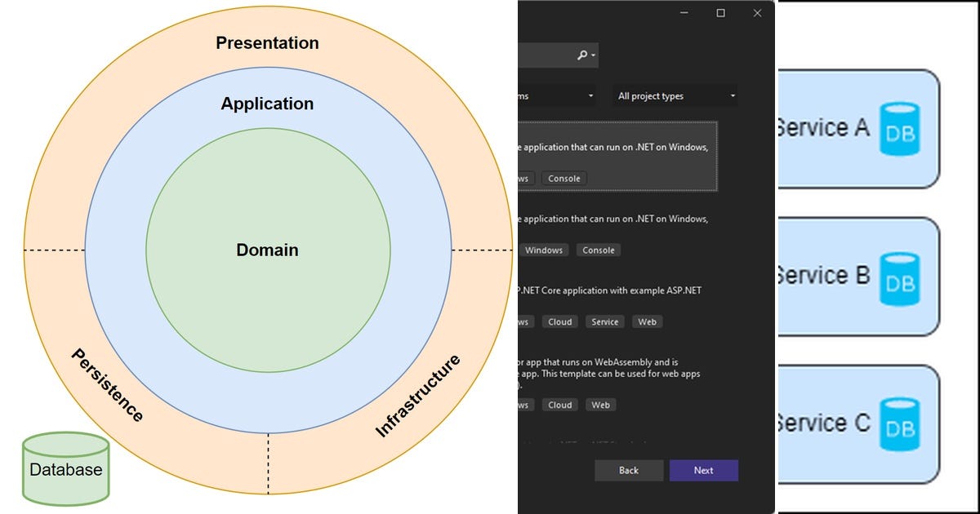The image size is (980, 514).
Task: Select the Service tag
Action: 605,321
